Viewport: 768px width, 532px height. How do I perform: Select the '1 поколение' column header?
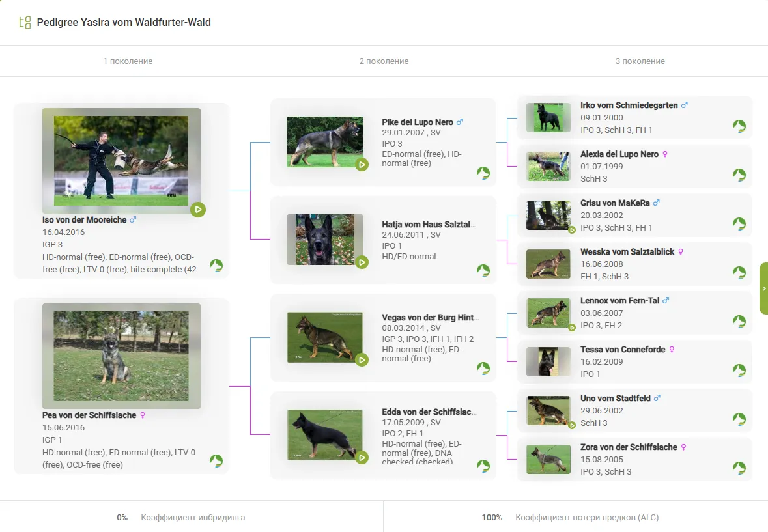[128, 61]
